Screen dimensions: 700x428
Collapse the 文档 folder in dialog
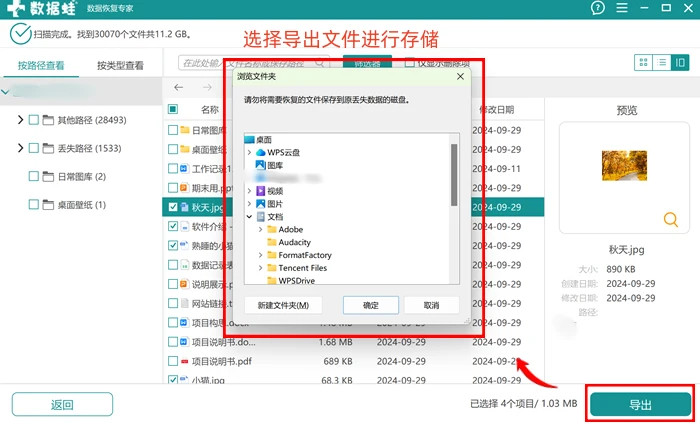click(x=250, y=217)
